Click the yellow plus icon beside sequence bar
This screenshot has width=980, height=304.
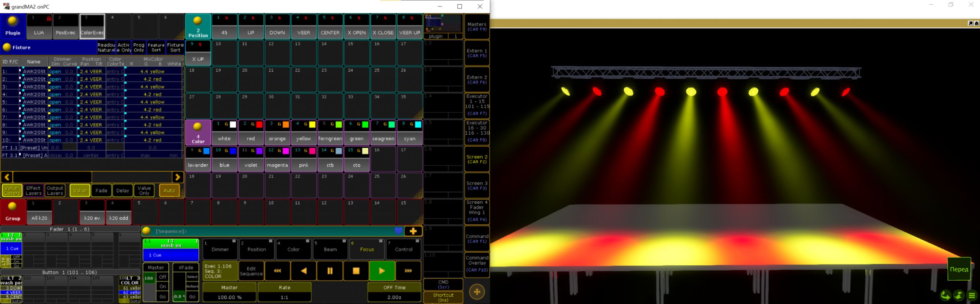click(413, 231)
